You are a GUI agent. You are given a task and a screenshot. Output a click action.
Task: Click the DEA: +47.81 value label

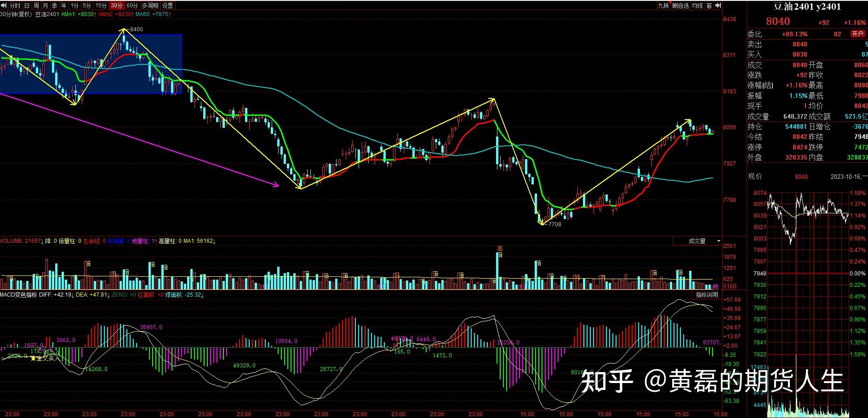click(x=92, y=295)
